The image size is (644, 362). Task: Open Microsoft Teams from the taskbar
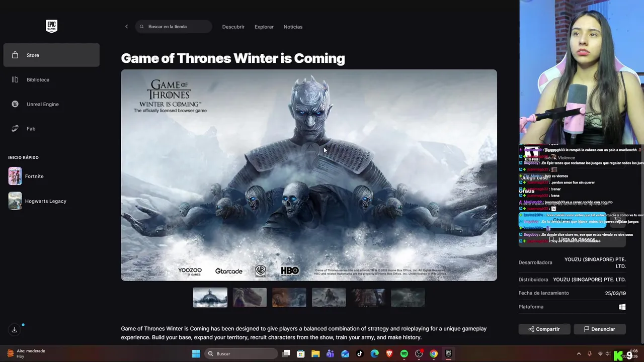330,354
